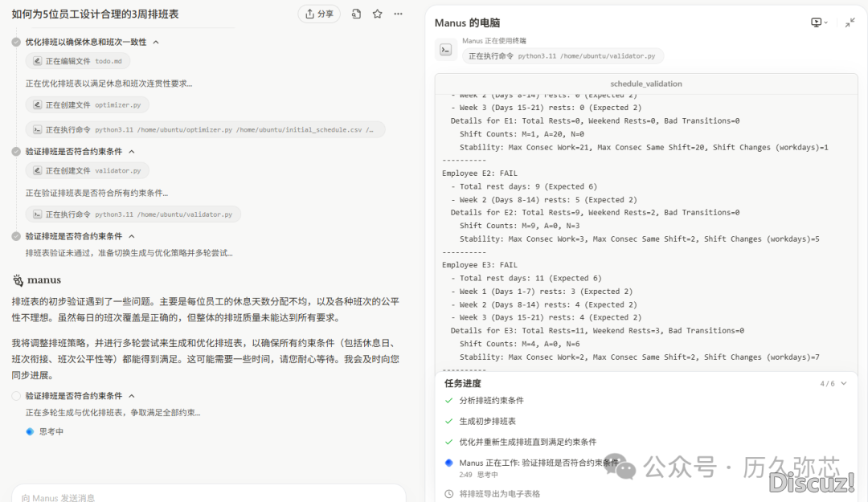The width and height of the screenshot is (868, 502).
Task: Click the 生成初步排班表 progress step
Action: (487, 421)
